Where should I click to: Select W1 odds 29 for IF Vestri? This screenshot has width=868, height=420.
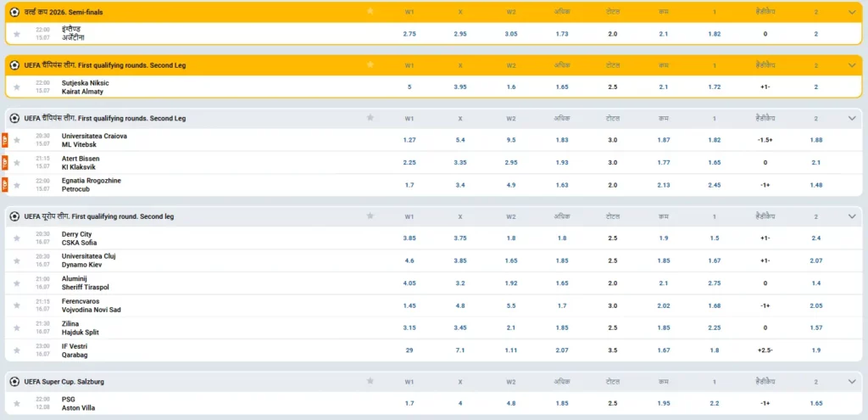[409, 350]
